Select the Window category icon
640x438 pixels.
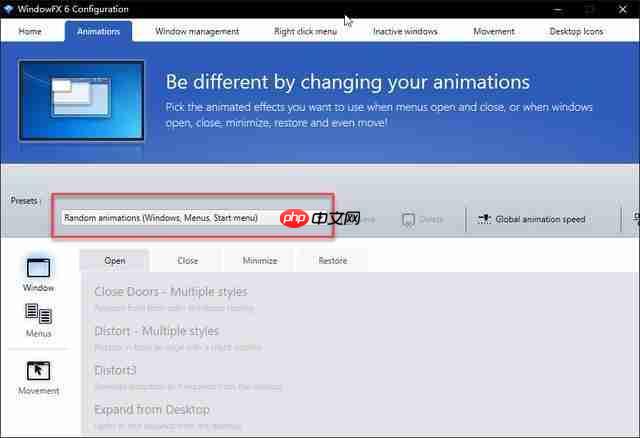[x=38, y=268]
